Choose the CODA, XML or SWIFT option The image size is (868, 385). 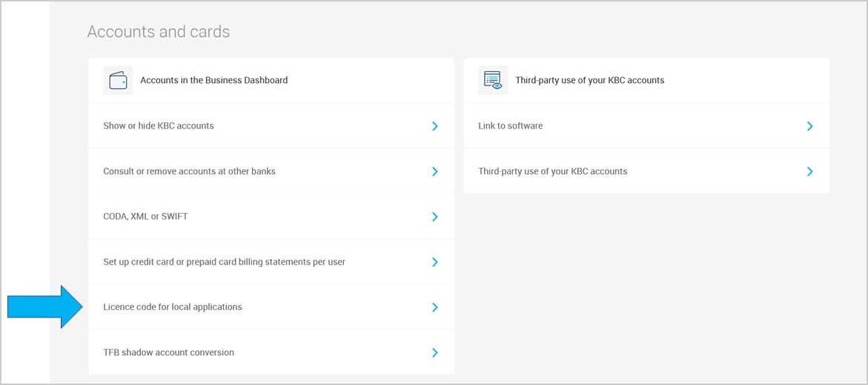pyautogui.click(x=271, y=217)
